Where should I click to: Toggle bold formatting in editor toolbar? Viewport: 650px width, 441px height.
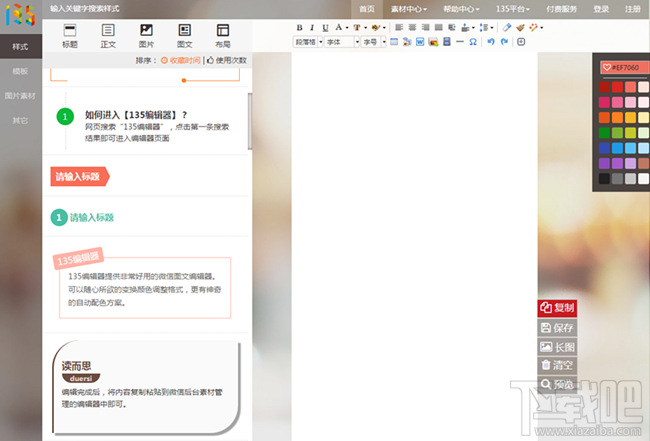(x=299, y=27)
